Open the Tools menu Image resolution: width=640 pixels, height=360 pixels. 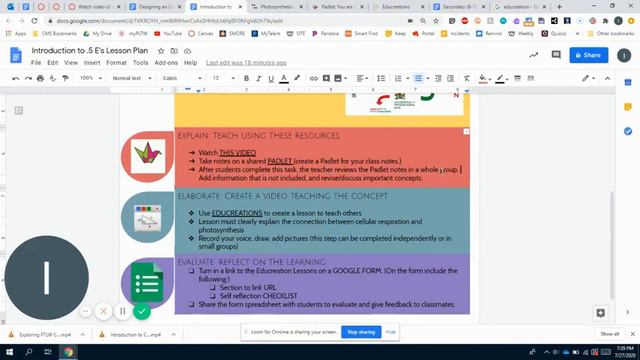[x=140, y=63]
